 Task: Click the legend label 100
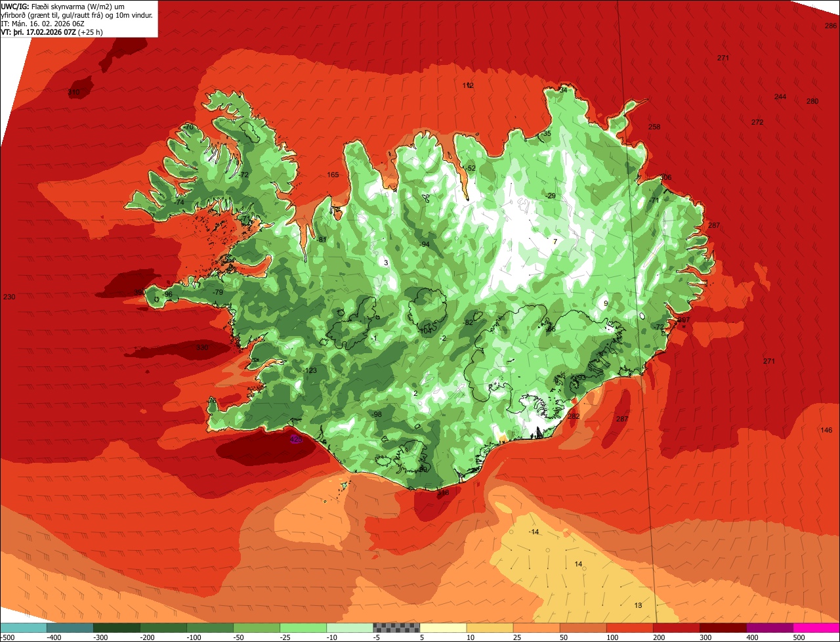pos(612,637)
